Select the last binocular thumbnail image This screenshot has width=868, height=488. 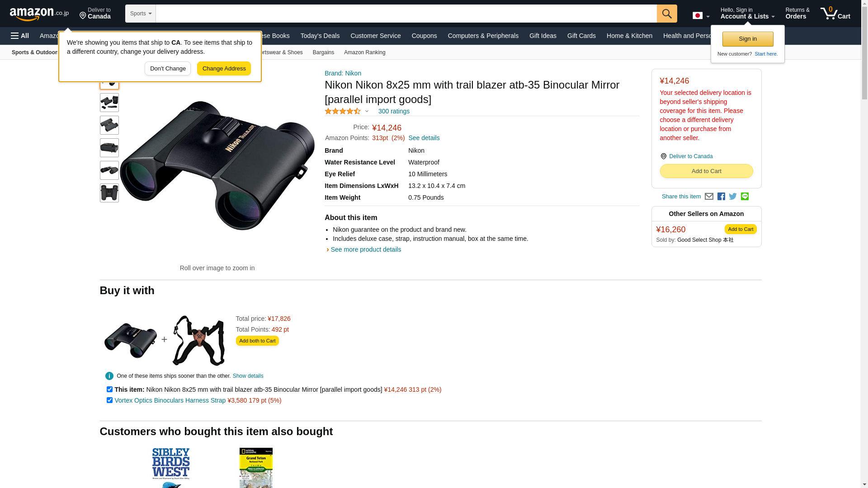point(109,193)
